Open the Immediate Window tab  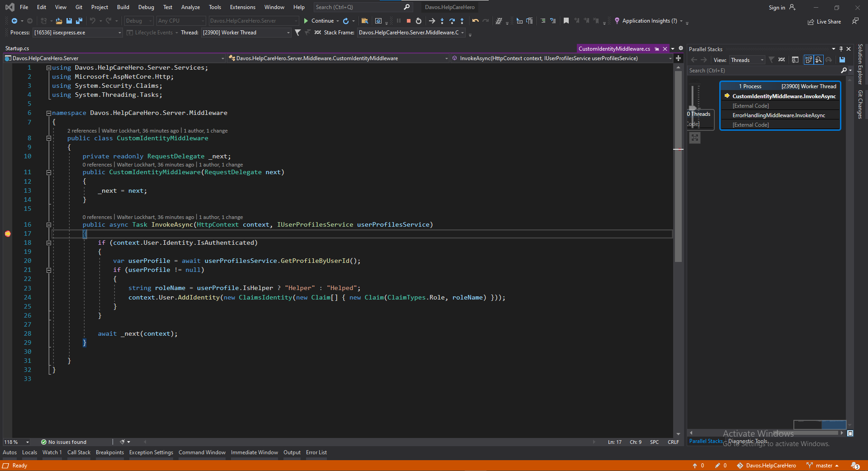(255, 452)
